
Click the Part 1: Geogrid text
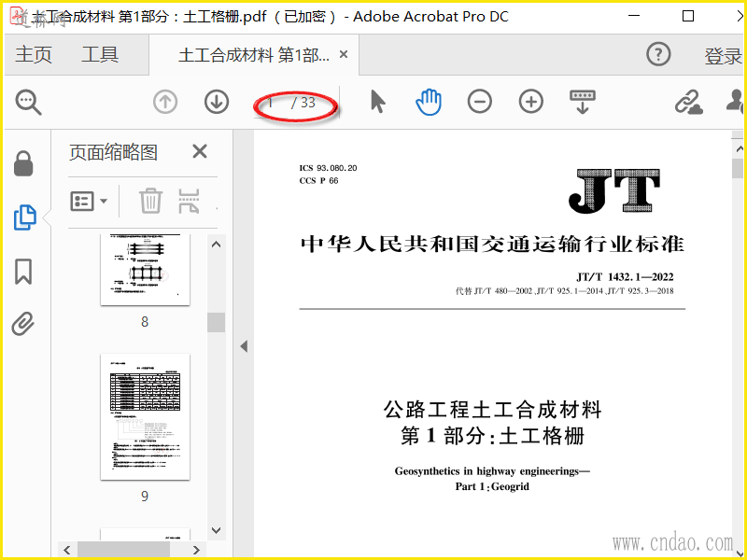[x=492, y=486]
